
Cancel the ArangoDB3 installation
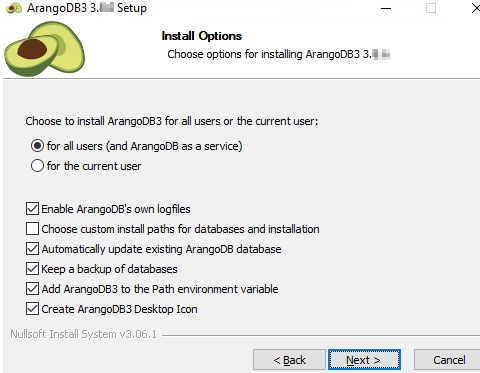click(x=449, y=360)
